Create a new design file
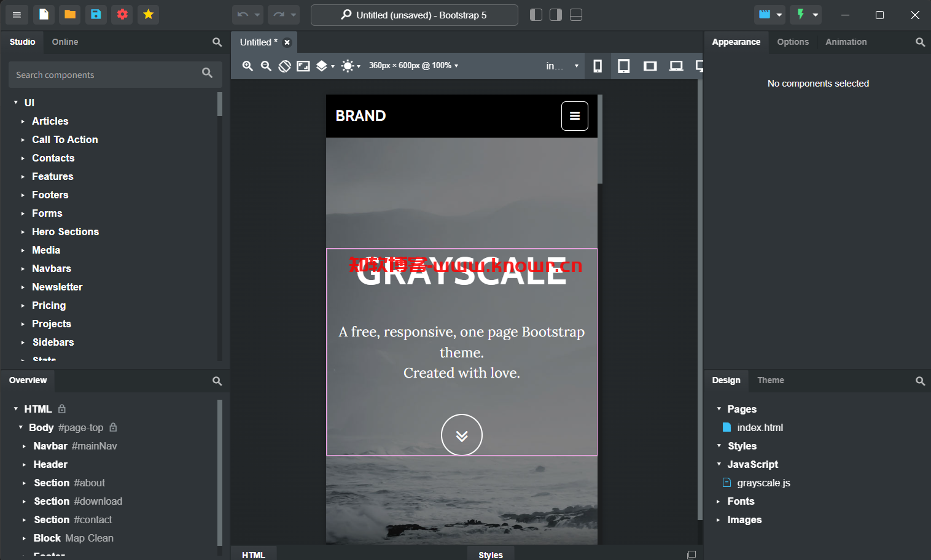 (44, 15)
